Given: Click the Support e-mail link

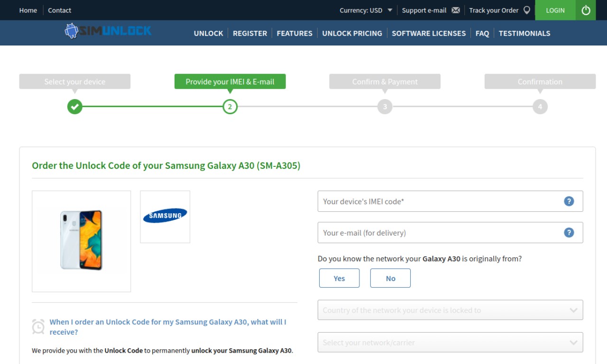Looking at the screenshot, I should 424,10.
